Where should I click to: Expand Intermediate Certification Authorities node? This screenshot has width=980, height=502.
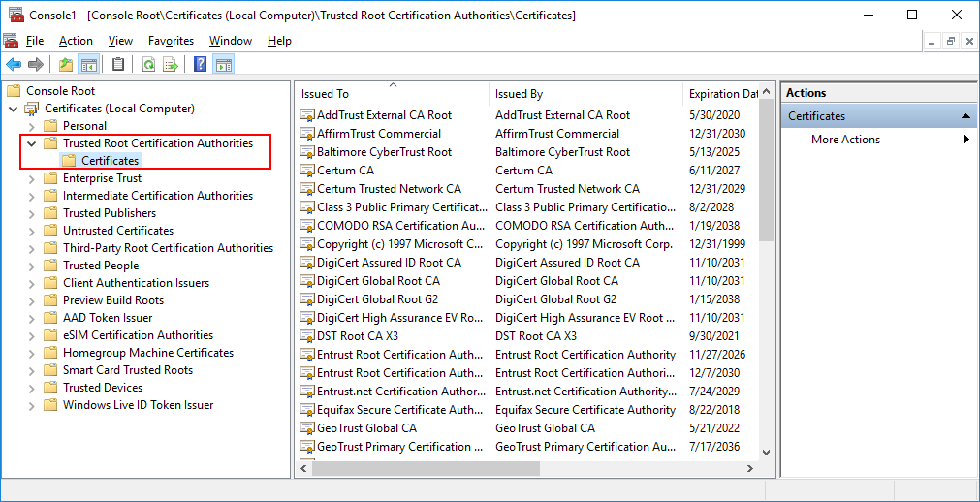click(x=32, y=197)
